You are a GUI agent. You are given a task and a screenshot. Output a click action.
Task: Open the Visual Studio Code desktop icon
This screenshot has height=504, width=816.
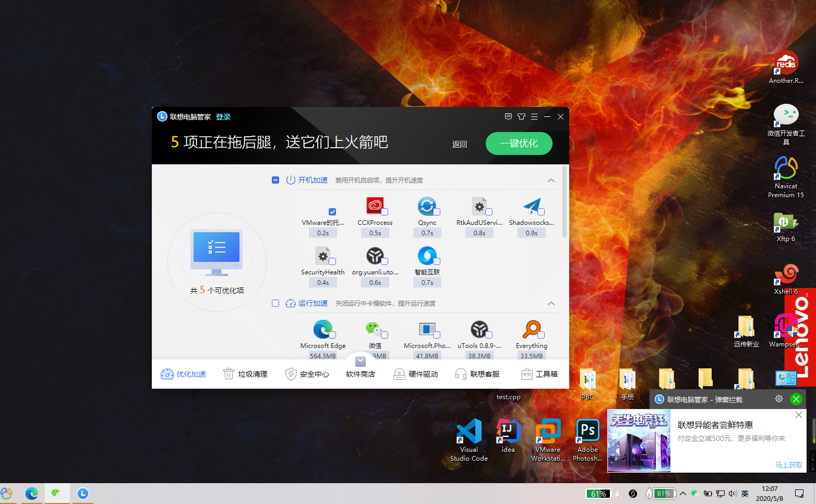point(469,440)
